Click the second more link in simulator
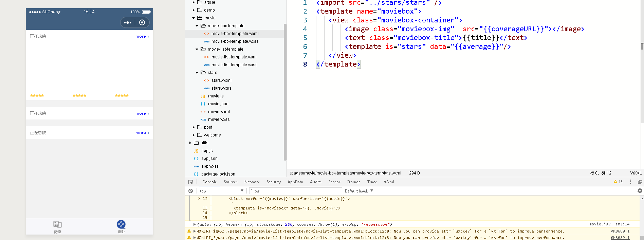This screenshot has height=240, width=644. coord(142,113)
